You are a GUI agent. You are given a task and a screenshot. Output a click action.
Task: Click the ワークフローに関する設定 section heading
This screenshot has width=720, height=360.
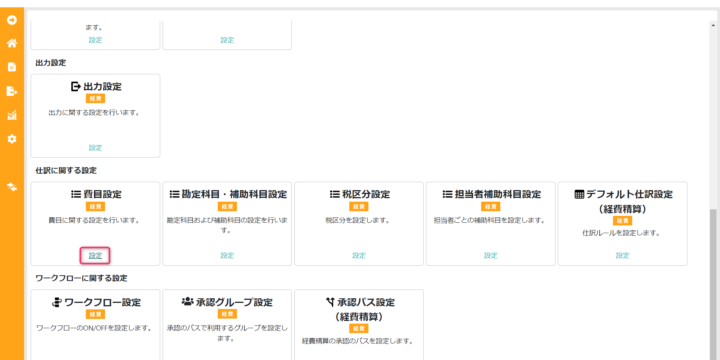81,278
